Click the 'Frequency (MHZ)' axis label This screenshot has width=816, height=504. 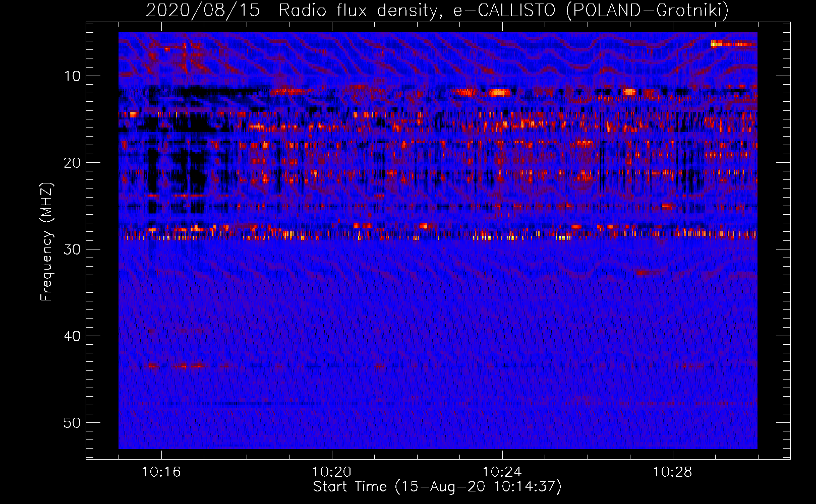(x=46, y=242)
